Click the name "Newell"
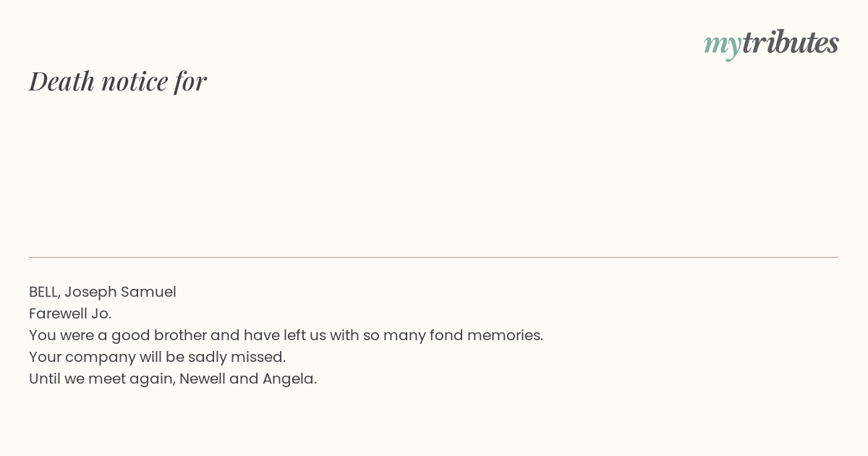Viewport: 868px width, 456px height. coord(202,379)
